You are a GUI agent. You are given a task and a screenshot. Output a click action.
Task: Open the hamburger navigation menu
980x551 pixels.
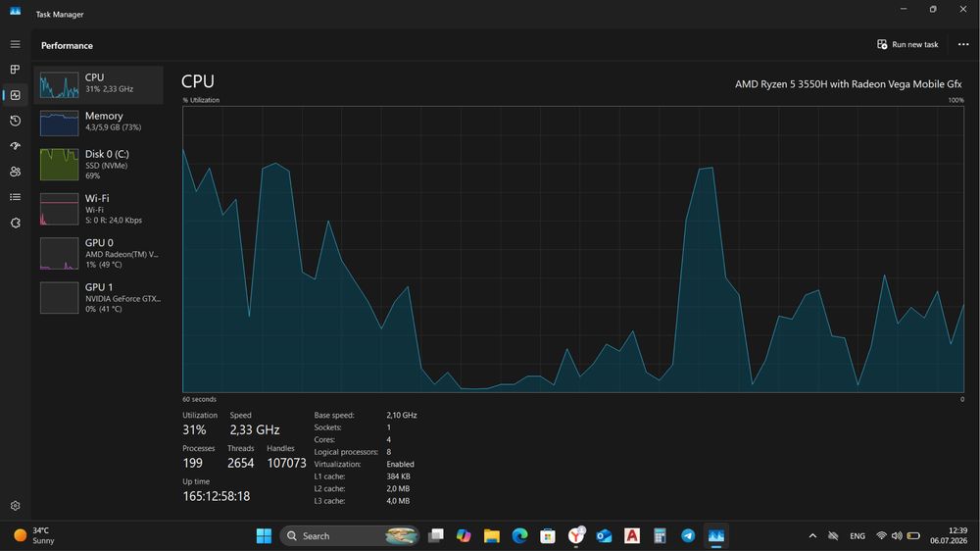click(x=15, y=44)
